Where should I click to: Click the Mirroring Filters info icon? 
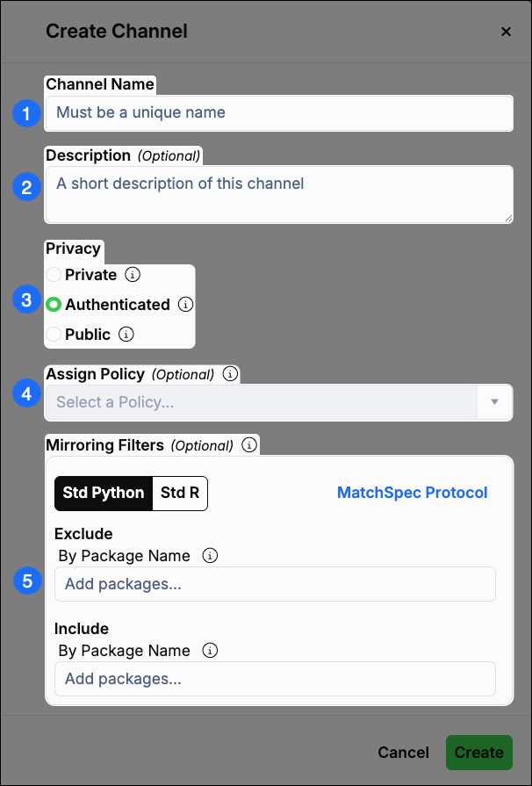click(x=248, y=444)
